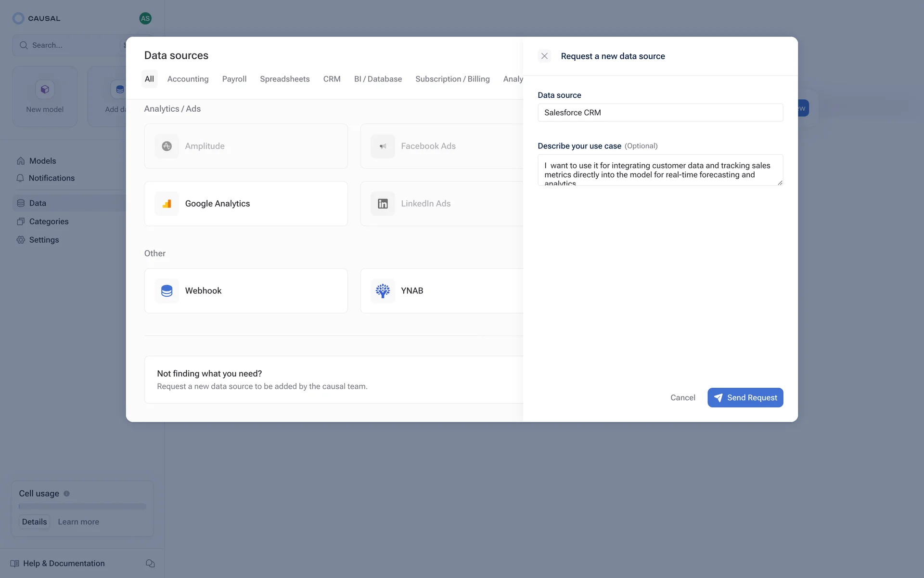The width and height of the screenshot is (924, 578).
Task: Click the Data source input field
Action: tap(660, 113)
